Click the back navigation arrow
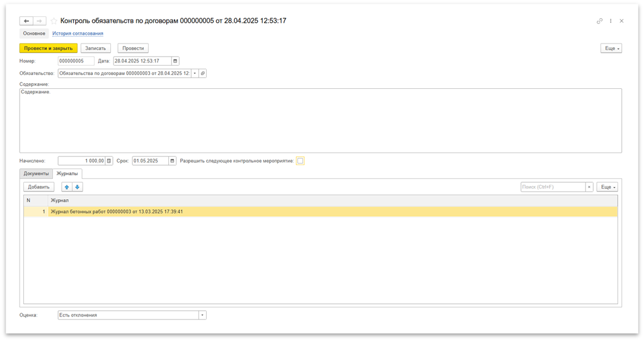This screenshot has width=644, height=341. pos(26,21)
